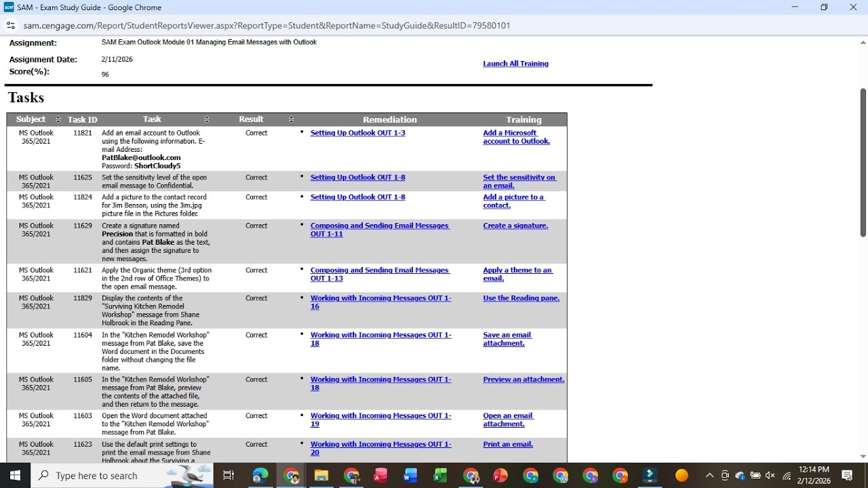The width and height of the screenshot is (868, 488).
Task: Switch to PowerPoint on the taskbar
Action: point(500,475)
